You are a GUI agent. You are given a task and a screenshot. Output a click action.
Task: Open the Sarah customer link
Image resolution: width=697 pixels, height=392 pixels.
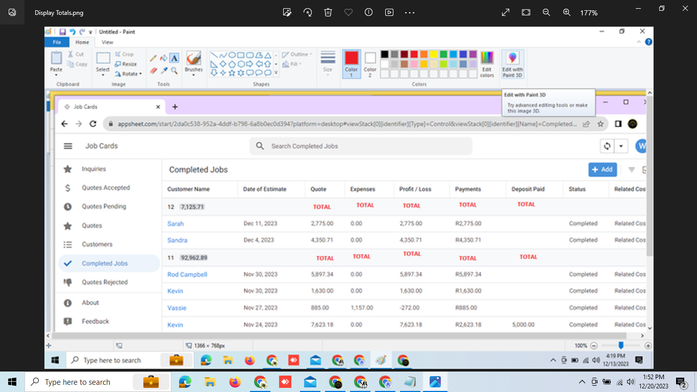click(x=175, y=224)
